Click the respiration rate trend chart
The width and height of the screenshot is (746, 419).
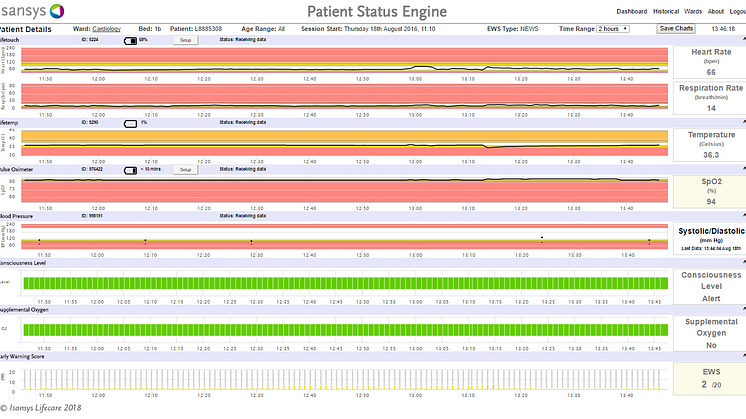point(344,97)
